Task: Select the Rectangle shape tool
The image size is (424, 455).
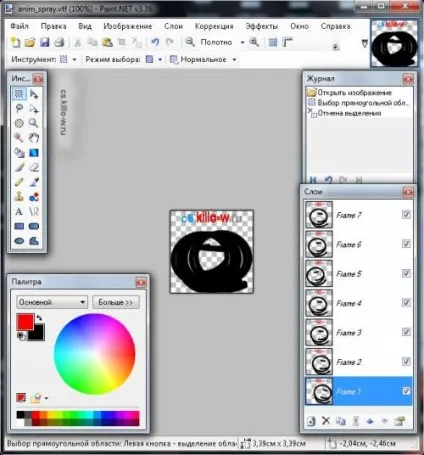Action: (x=19, y=226)
